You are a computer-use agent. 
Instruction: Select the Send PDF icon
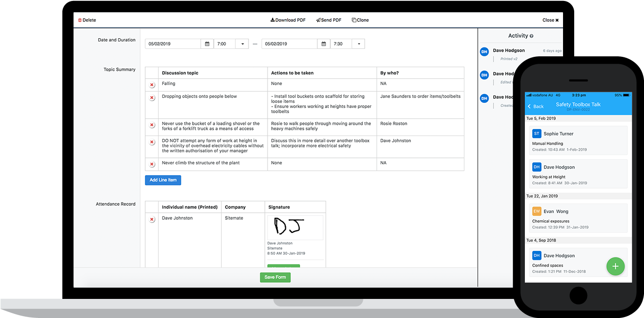tap(318, 20)
